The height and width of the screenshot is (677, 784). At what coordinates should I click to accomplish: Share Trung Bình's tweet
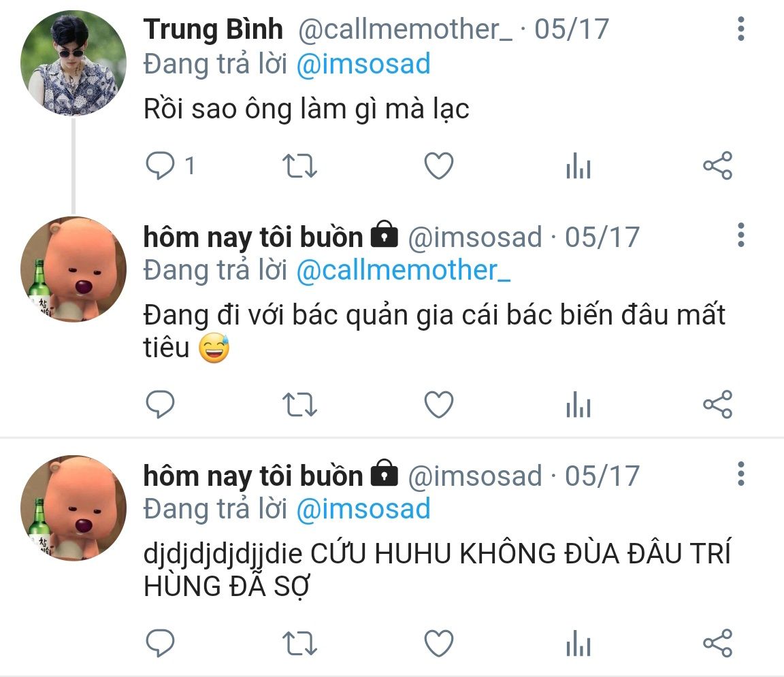pos(717,165)
